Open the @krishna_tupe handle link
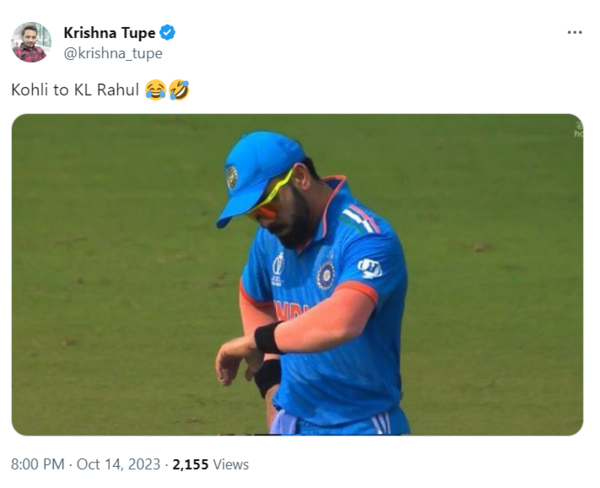Screen dimensions: 600x488 point(112,53)
